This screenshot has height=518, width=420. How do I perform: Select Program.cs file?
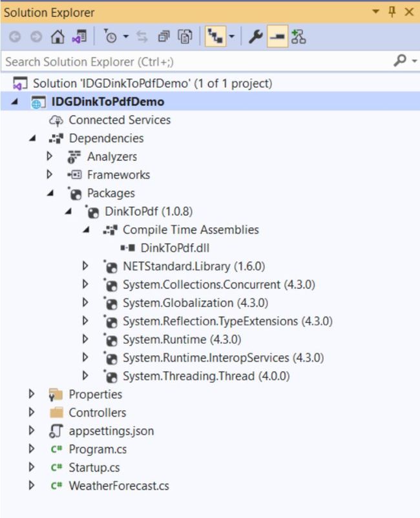[98, 450]
